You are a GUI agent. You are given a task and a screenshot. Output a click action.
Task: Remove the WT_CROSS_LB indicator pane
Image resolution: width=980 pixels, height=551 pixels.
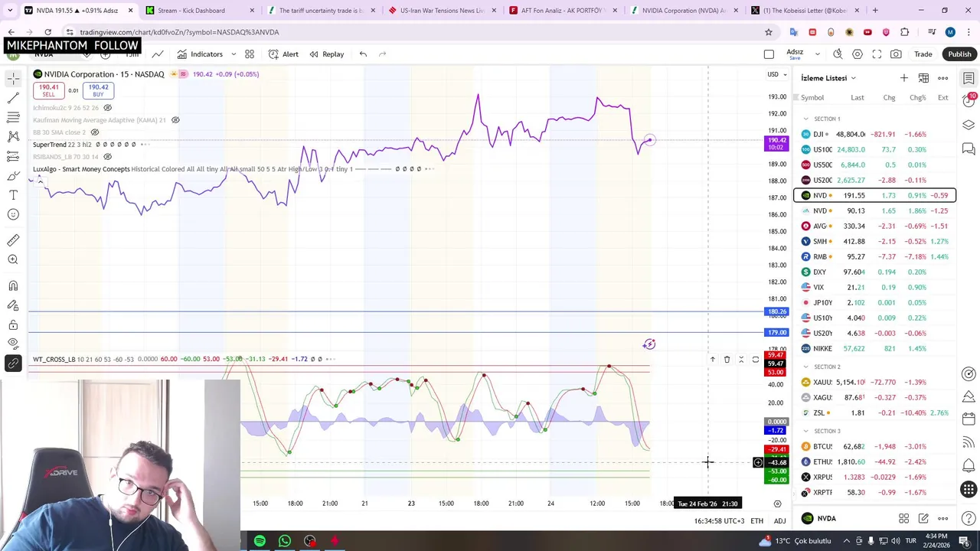tap(727, 359)
